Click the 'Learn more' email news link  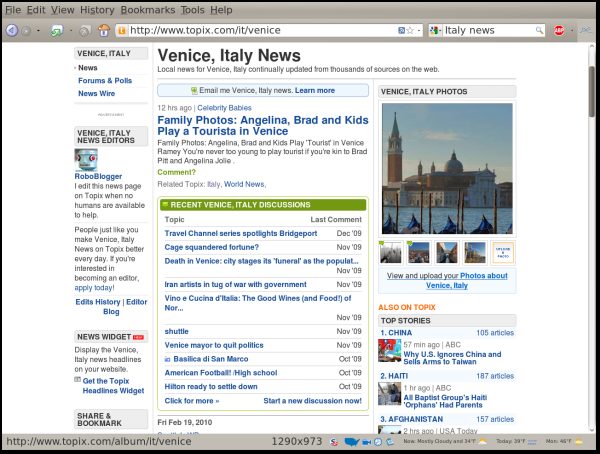(x=315, y=91)
